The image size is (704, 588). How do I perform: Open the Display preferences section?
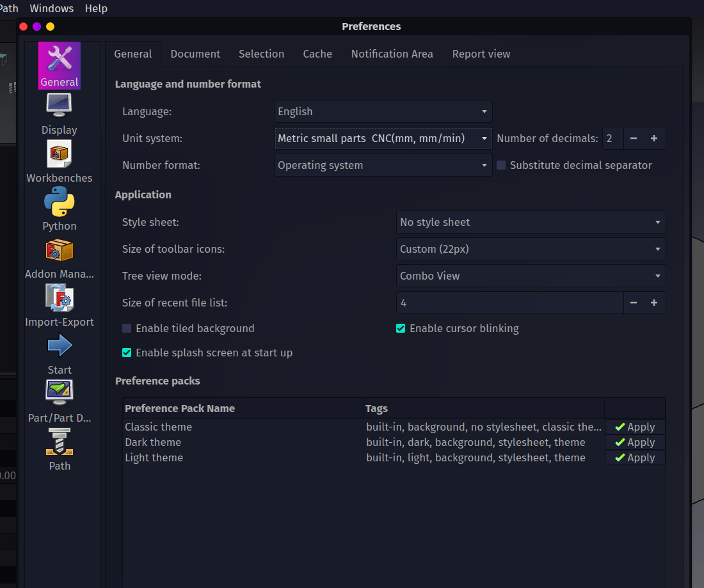tap(59, 113)
